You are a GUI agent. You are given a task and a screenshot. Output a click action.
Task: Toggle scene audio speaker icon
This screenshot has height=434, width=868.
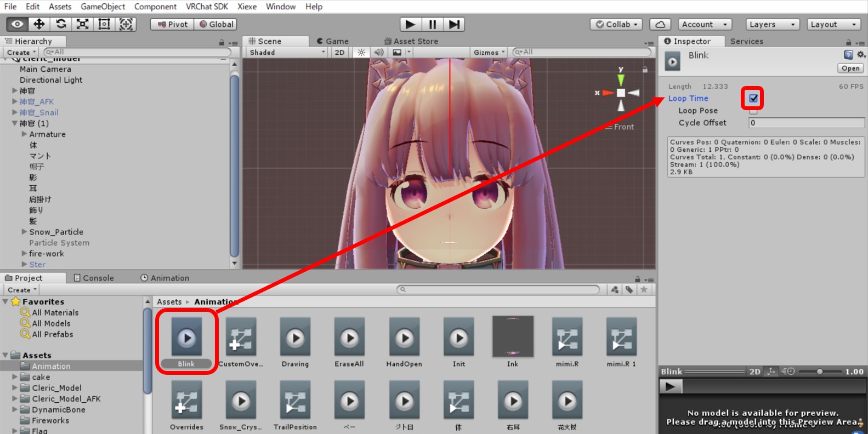pyautogui.click(x=378, y=53)
